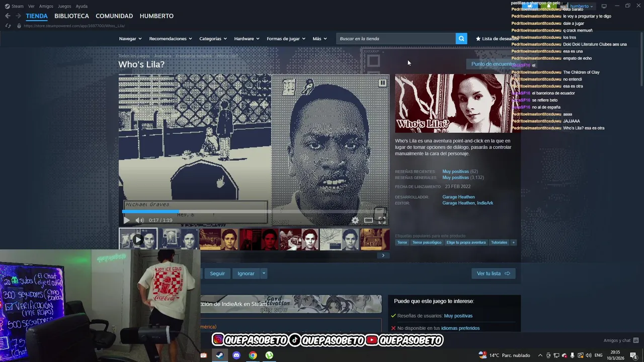Click the Lista de deseados star icon
Screen dimensions: 644x362
coord(478,39)
